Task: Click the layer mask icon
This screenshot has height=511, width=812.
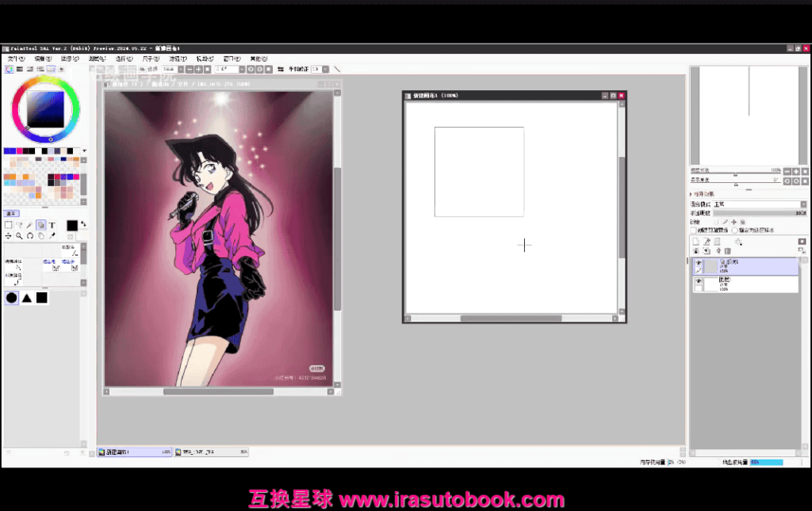Action: point(802,242)
